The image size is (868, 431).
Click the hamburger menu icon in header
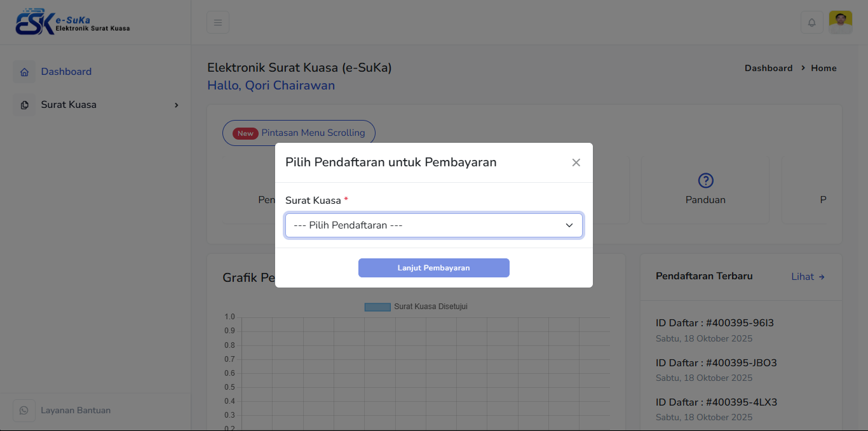217,22
